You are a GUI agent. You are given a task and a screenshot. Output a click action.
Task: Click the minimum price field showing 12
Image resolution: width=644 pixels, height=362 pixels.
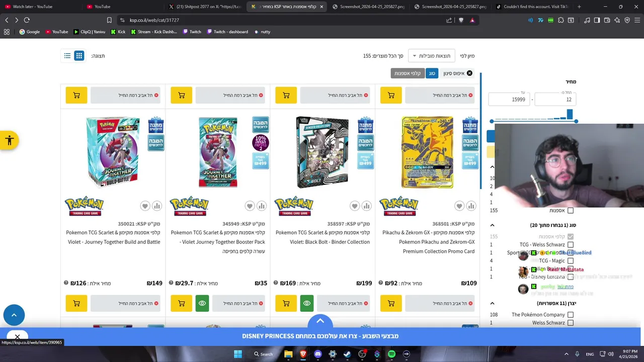point(555,100)
